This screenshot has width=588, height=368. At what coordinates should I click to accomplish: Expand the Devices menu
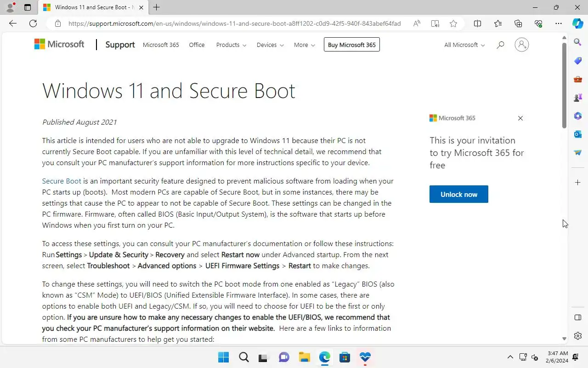270,45
